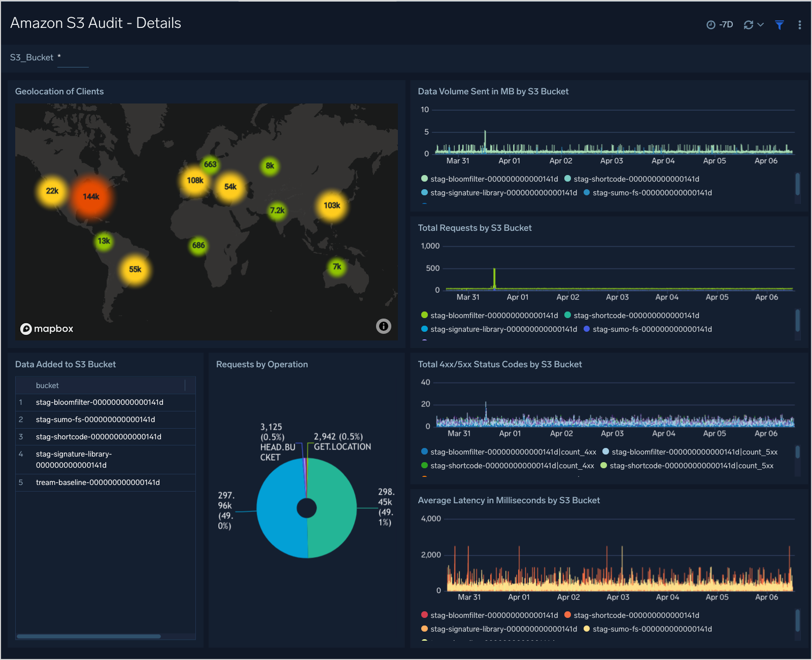Select the 144k client cluster over North America
Viewport: 812px width, 660px height.
[91, 195]
